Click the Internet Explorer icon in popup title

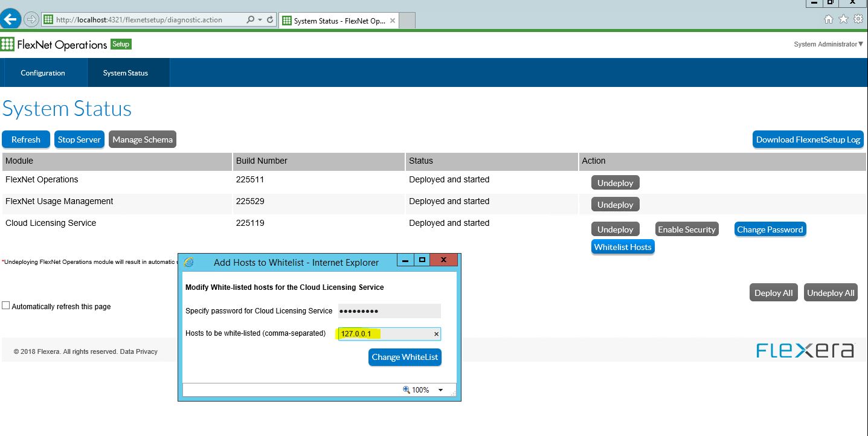189,262
